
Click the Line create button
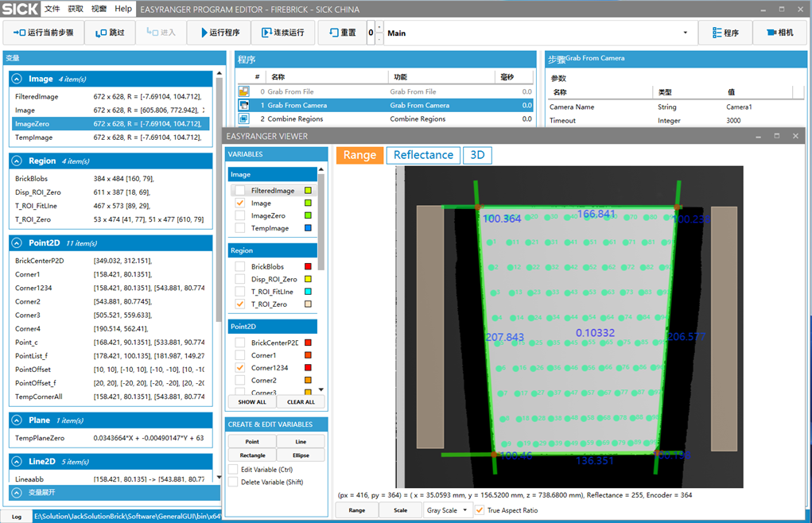point(301,441)
